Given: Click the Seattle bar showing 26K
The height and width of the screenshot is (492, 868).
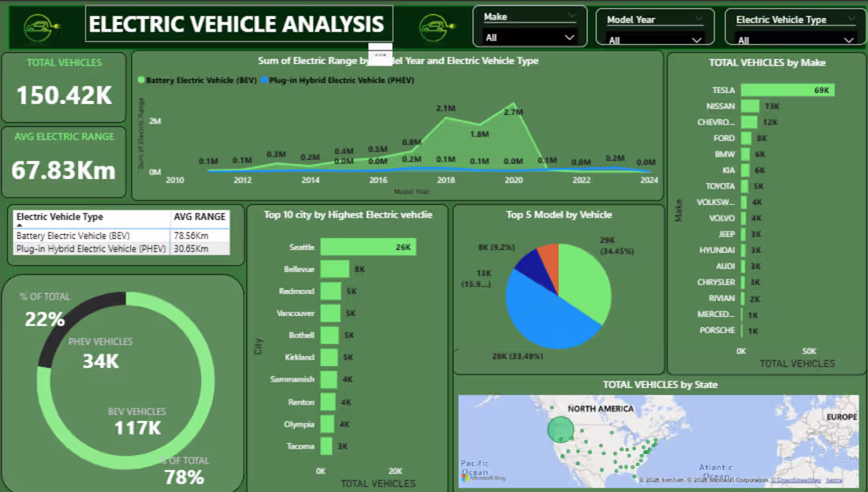Looking at the screenshot, I should 369,247.
